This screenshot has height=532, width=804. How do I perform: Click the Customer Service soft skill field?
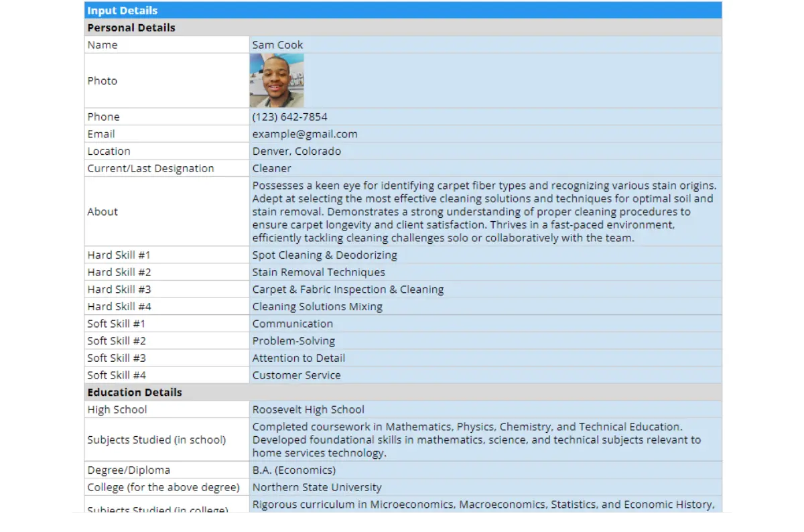pos(485,375)
